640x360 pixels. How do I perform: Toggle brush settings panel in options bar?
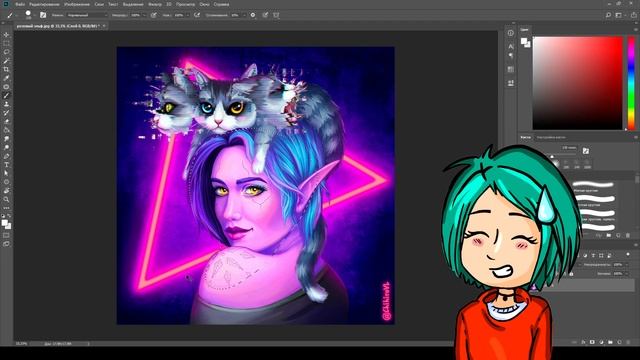coord(43,15)
